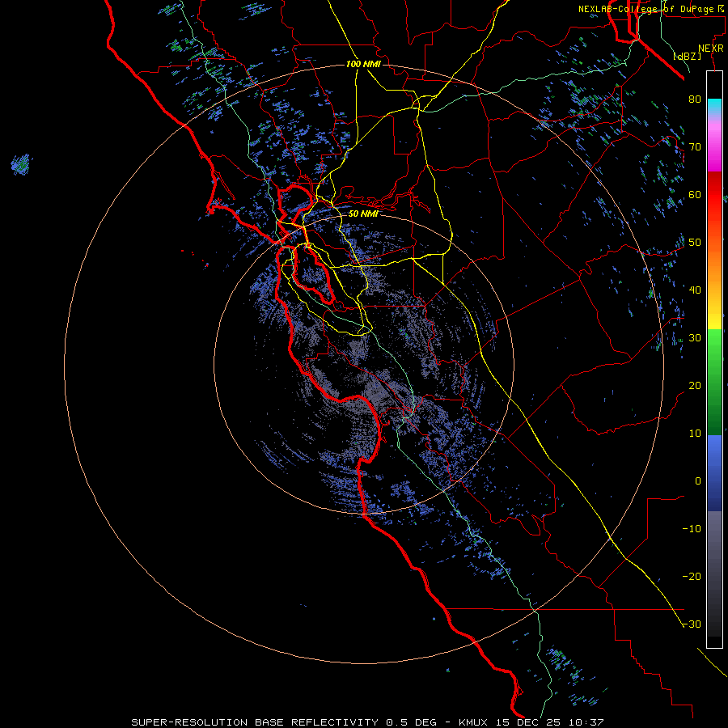This screenshot has height=728, width=728.
Task: Click the 50 NMI range ring label
Action: [363, 214]
